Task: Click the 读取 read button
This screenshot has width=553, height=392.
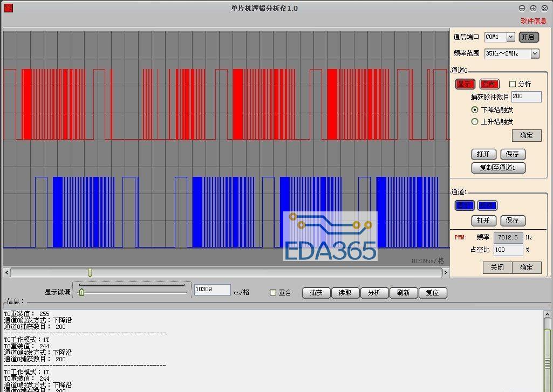Action: click(345, 293)
